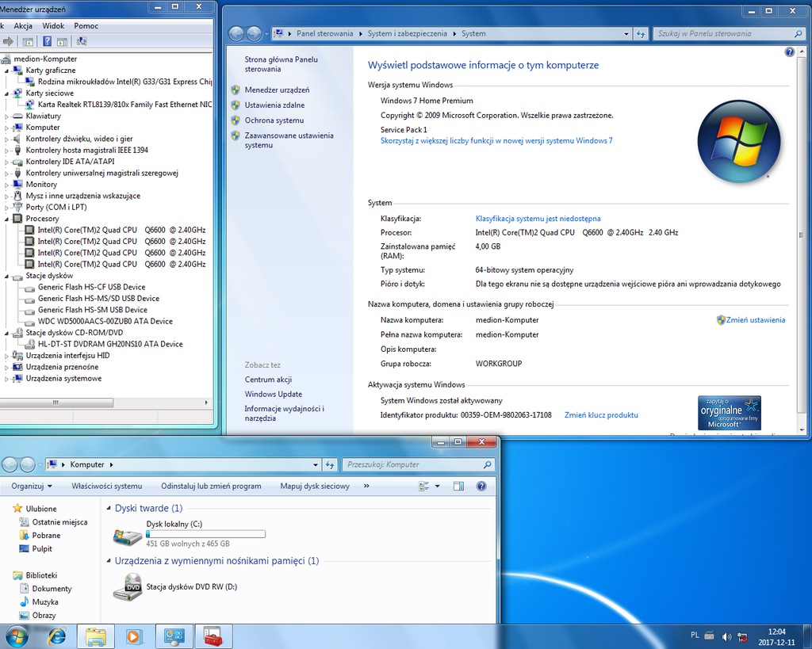The height and width of the screenshot is (649, 812).
Task: Click the Zmień klucz produktu link
Action: [601, 415]
